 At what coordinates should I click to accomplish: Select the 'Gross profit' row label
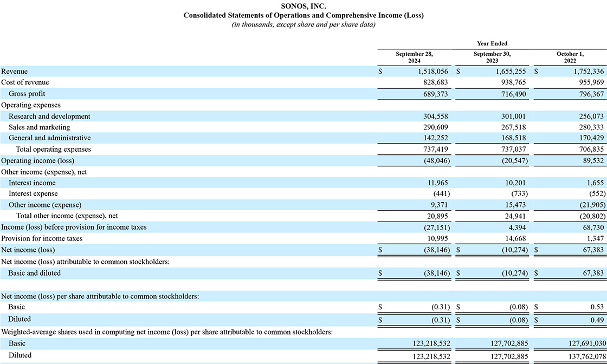[x=27, y=94]
